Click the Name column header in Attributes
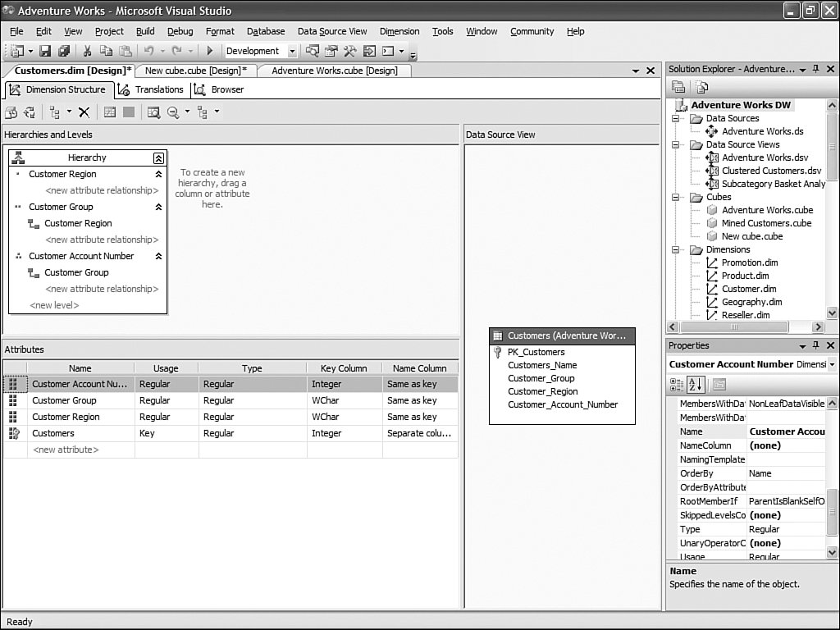 (80, 368)
